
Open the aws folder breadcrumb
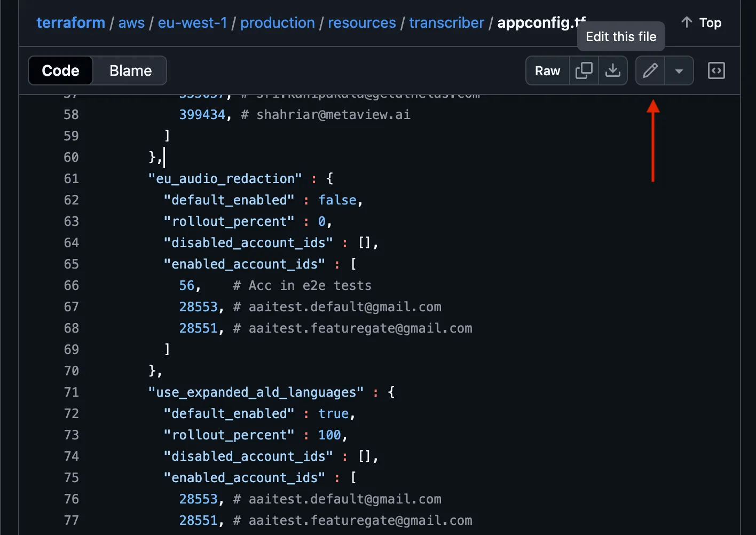(x=131, y=22)
